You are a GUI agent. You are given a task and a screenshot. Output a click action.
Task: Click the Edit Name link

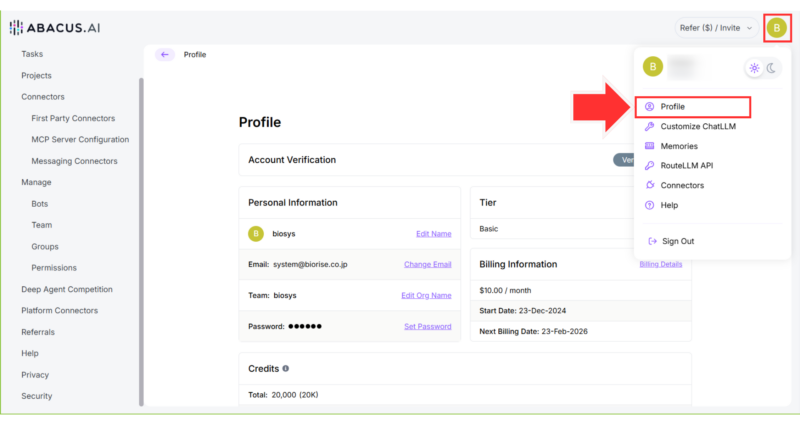pos(433,234)
